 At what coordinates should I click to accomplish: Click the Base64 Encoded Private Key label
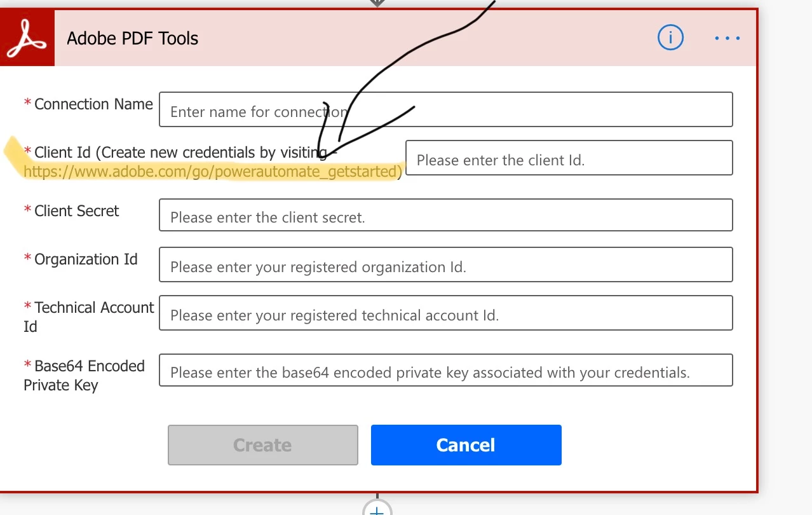[85, 375]
